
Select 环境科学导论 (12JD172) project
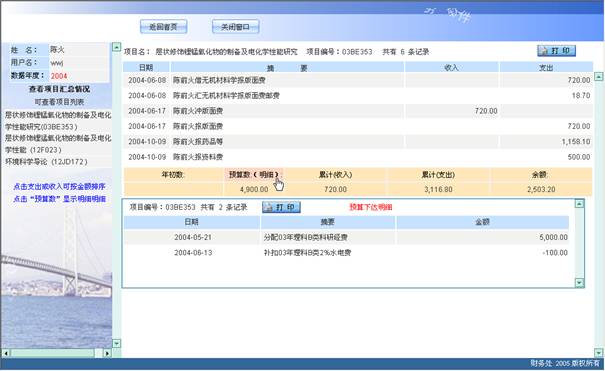click(46, 162)
